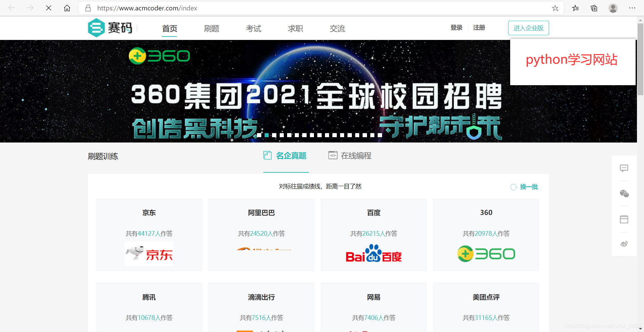The width and height of the screenshot is (644, 332).
Task: Click the scrollbar down arrow
Action: pyautogui.click(x=640, y=329)
